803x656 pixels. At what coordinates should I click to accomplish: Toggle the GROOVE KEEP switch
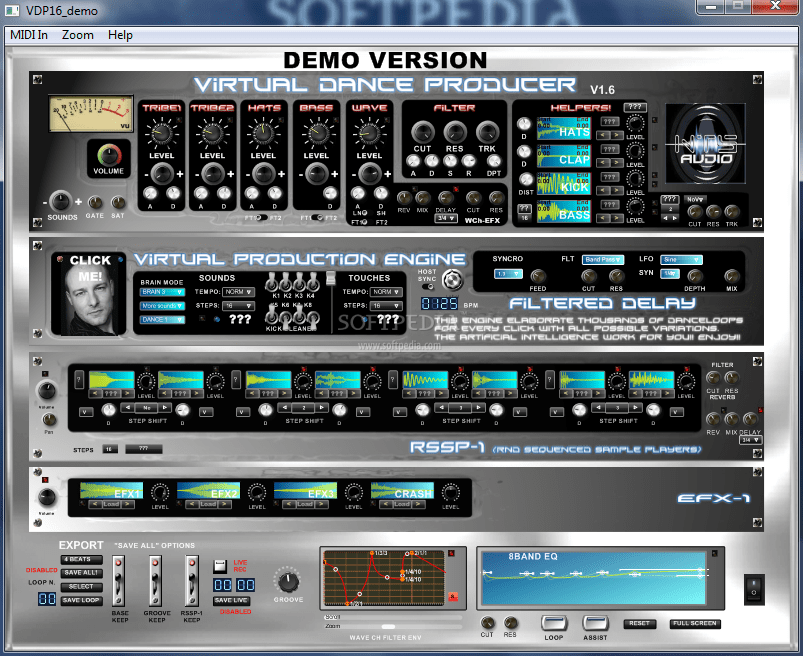tap(155, 579)
